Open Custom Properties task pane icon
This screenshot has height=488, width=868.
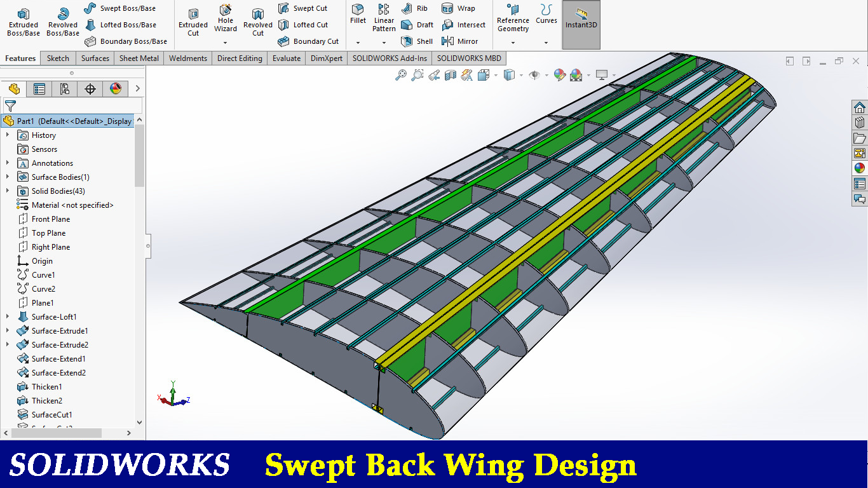pyautogui.click(x=860, y=184)
